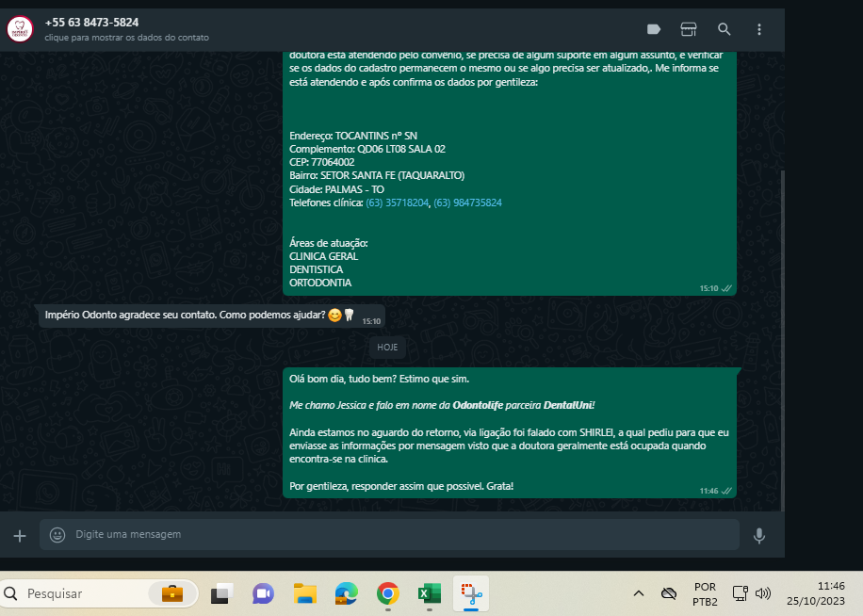Click 'Por gentileza, responder assim que possível' line
Screen dimensions: 863x616
(401, 487)
